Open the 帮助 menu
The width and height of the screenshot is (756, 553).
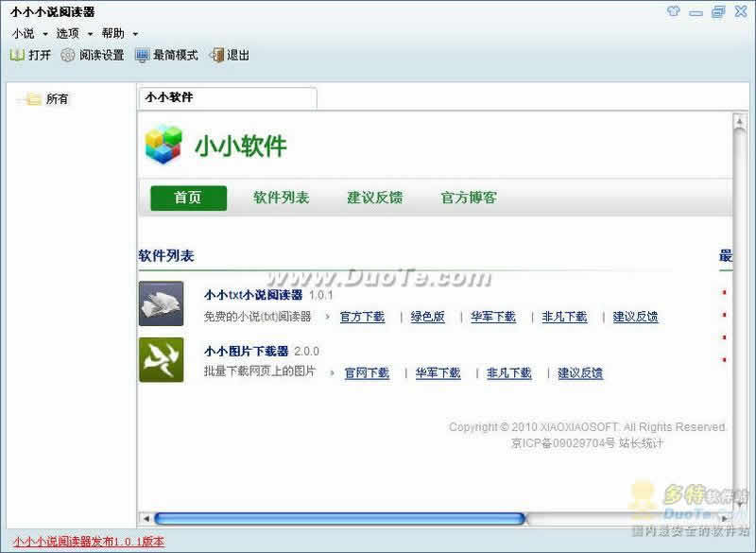112,33
